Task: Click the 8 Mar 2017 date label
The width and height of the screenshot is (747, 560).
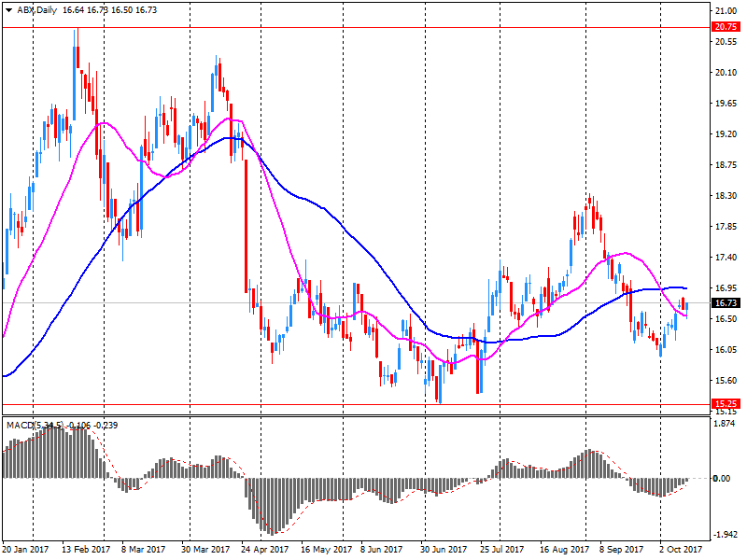Action: click(x=144, y=549)
